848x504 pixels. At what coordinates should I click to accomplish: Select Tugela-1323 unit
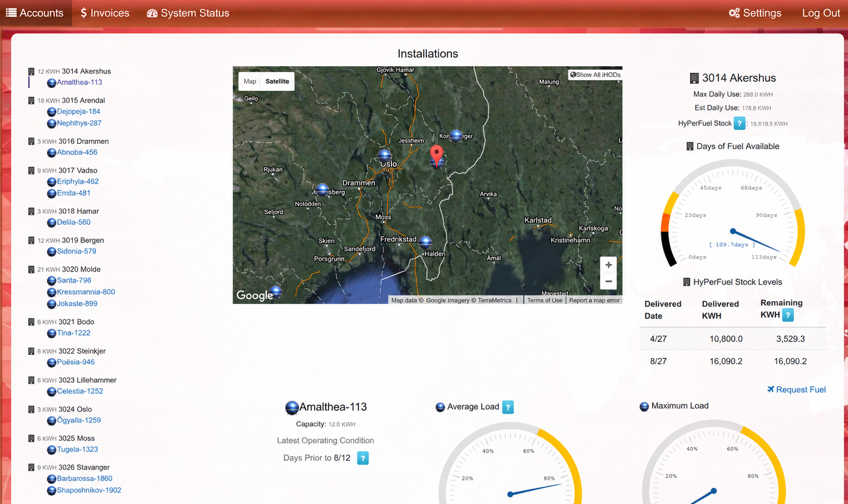click(x=77, y=449)
